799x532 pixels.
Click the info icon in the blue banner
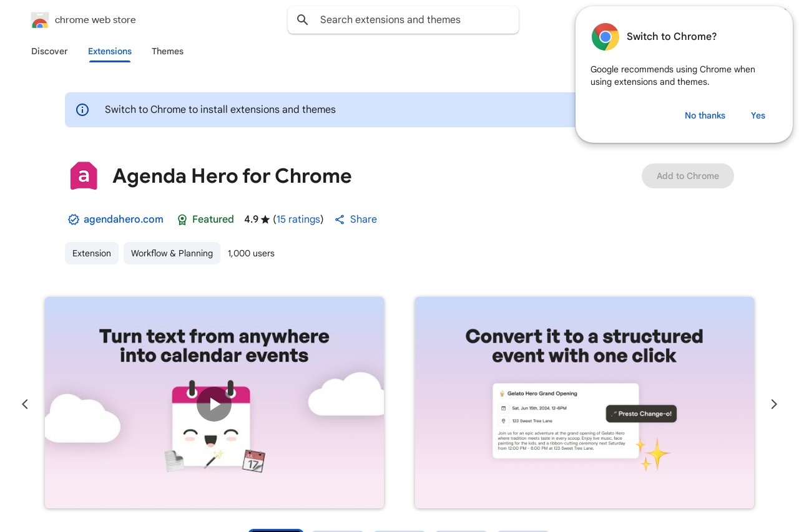pyautogui.click(x=82, y=110)
